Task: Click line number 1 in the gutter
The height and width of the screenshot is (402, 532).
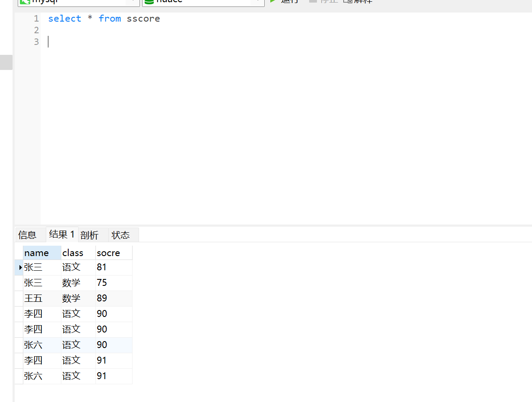Action: pos(36,19)
